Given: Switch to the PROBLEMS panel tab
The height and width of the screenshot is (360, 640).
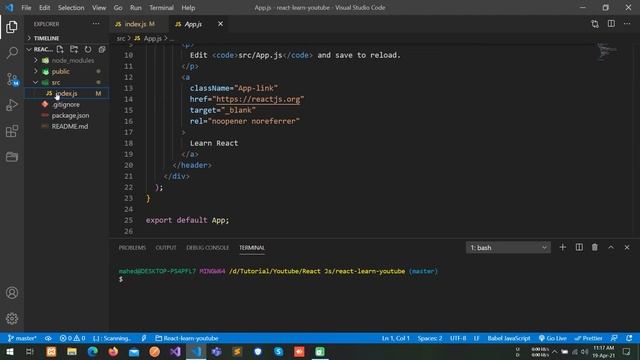Looking at the screenshot, I should tap(132, 248).
